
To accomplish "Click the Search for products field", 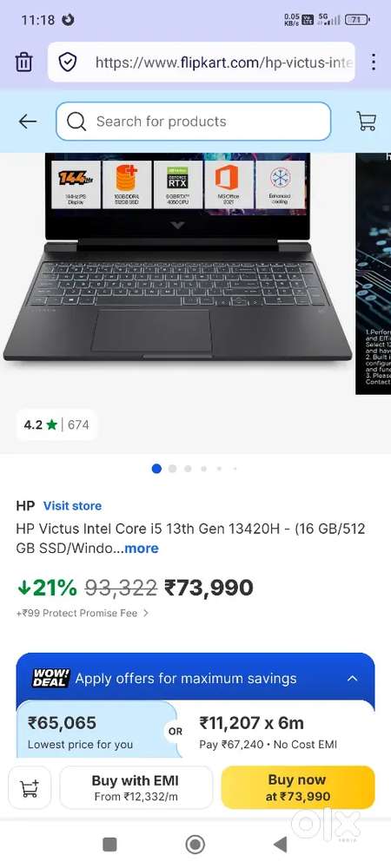I will click(193, 122).
